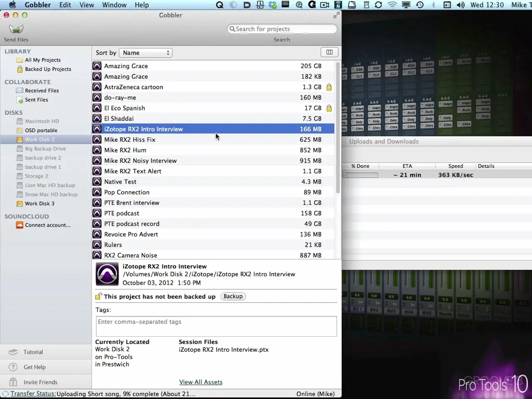The image size is (532, 399).
Task: Select the El Shaddai project
Action: point(213,118)
